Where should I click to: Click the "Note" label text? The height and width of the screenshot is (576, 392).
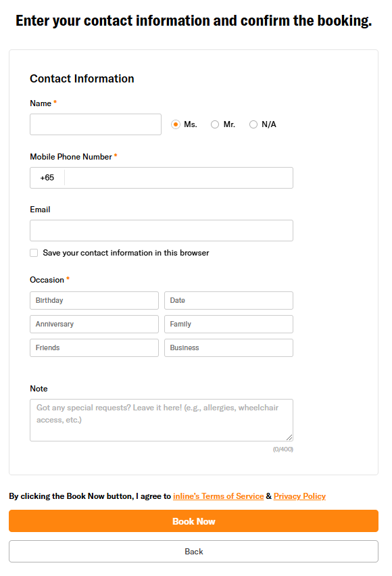click(x=39, y=389)
